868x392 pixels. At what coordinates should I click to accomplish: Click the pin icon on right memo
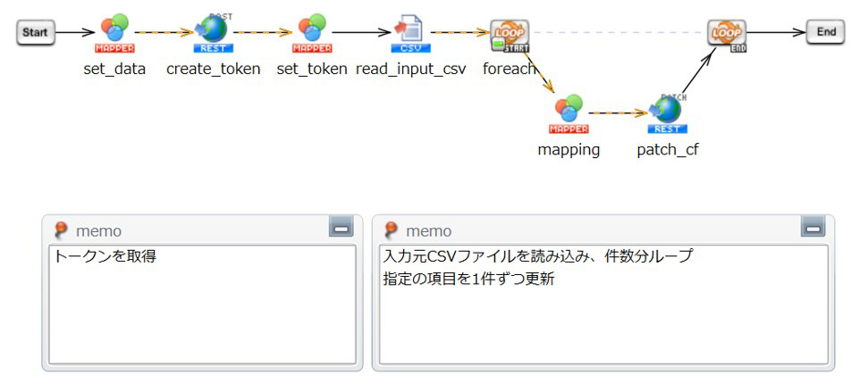coord(392,230)
